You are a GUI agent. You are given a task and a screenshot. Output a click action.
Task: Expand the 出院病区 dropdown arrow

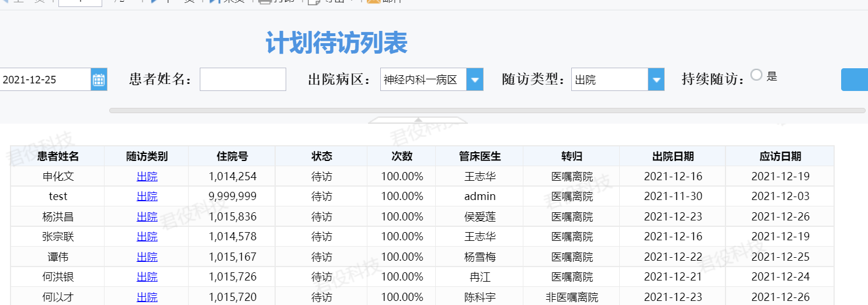coord(474,79)
